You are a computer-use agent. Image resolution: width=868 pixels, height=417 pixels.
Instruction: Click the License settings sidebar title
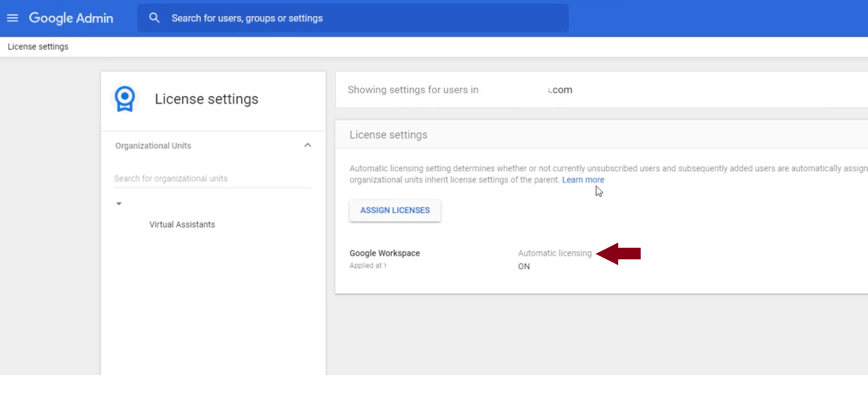207,99
